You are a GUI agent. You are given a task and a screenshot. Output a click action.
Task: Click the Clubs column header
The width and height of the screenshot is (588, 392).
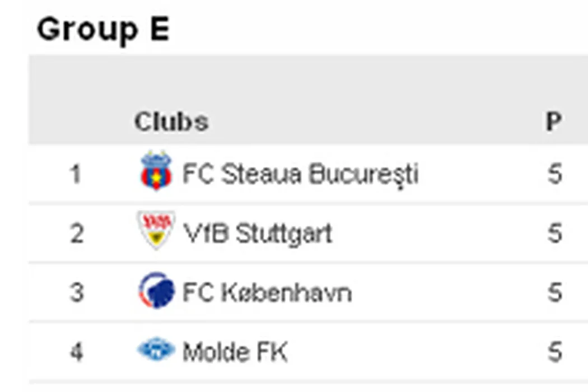[x=171, y=122]
